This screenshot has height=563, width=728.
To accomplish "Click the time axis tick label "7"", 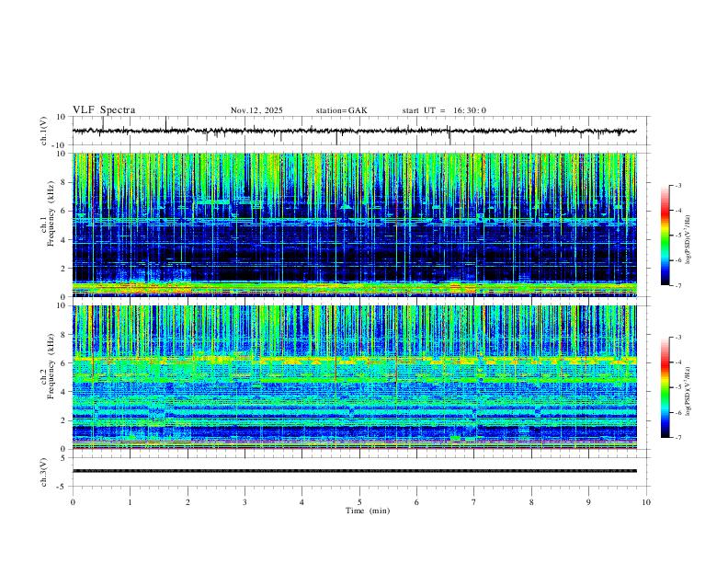I will tap(474, 502).
